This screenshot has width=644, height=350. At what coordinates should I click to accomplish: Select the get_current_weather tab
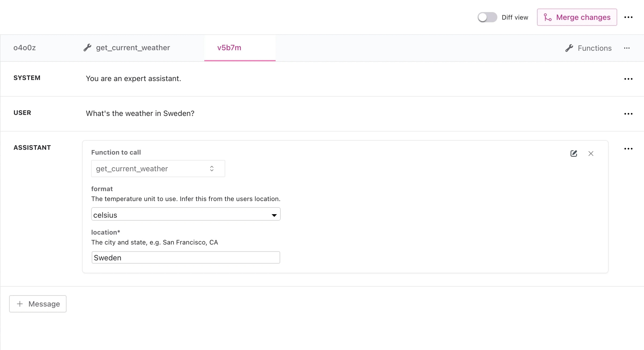(133, 48)
